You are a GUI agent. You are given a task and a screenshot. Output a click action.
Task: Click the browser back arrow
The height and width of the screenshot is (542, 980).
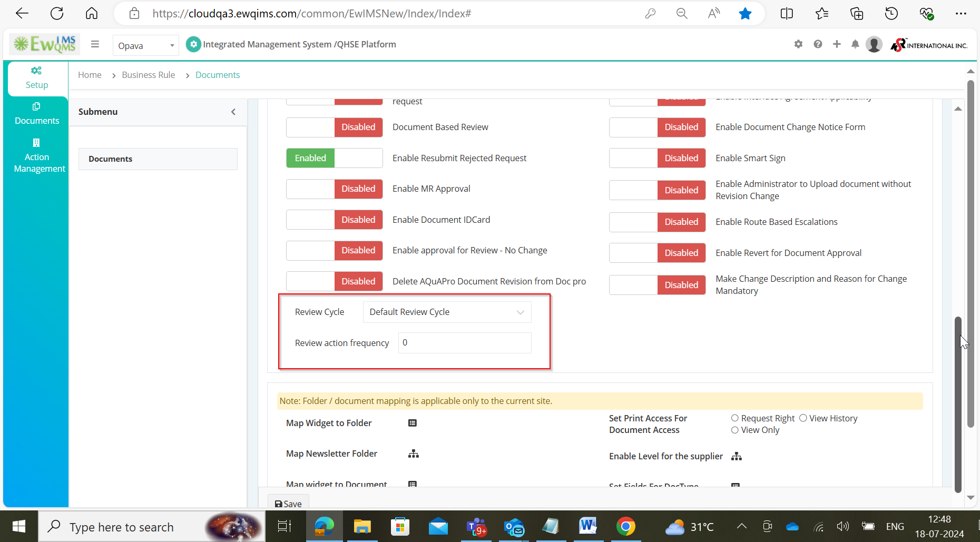(22, 14)
